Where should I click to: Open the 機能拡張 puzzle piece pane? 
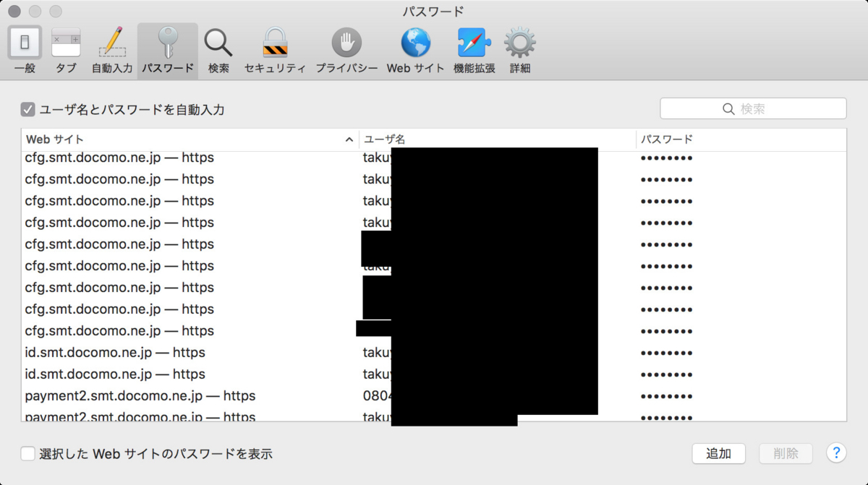475,50
